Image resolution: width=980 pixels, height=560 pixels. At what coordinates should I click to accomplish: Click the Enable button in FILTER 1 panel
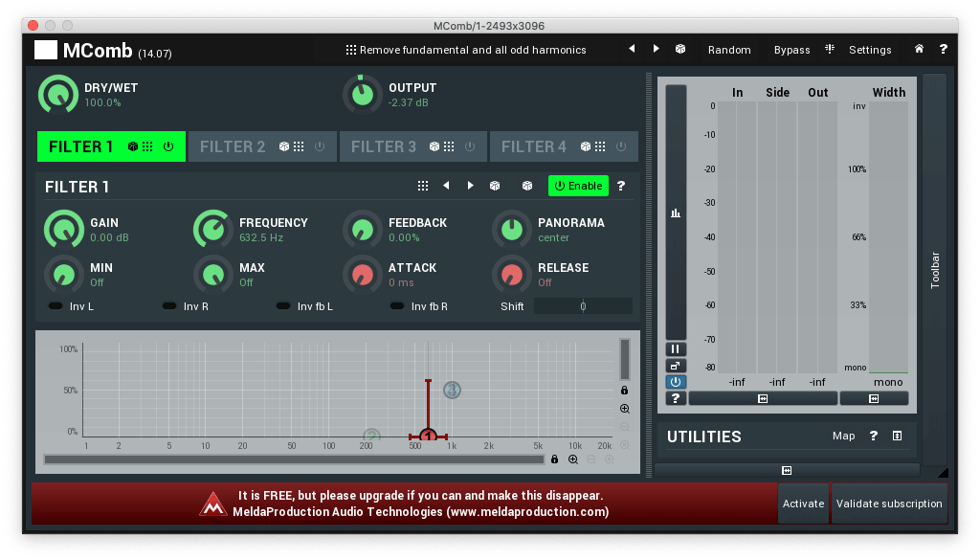coord(578,186)
